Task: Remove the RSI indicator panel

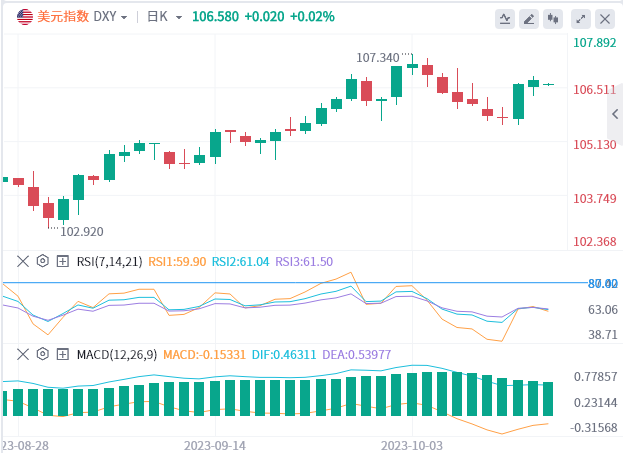Action: pyautogui.click(x=22, y=261)
